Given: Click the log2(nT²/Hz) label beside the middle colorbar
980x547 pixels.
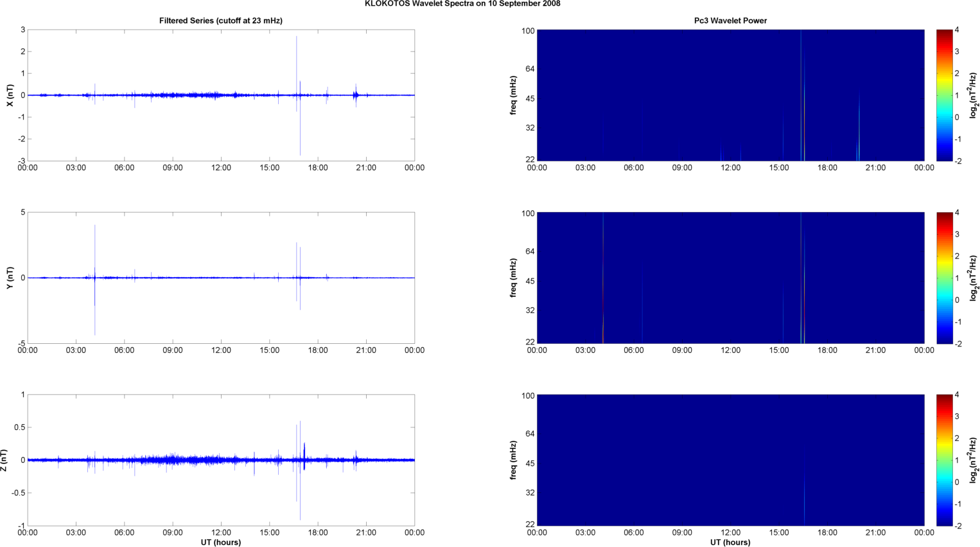Looking at the screenshot, I should (x=973, y=278).
